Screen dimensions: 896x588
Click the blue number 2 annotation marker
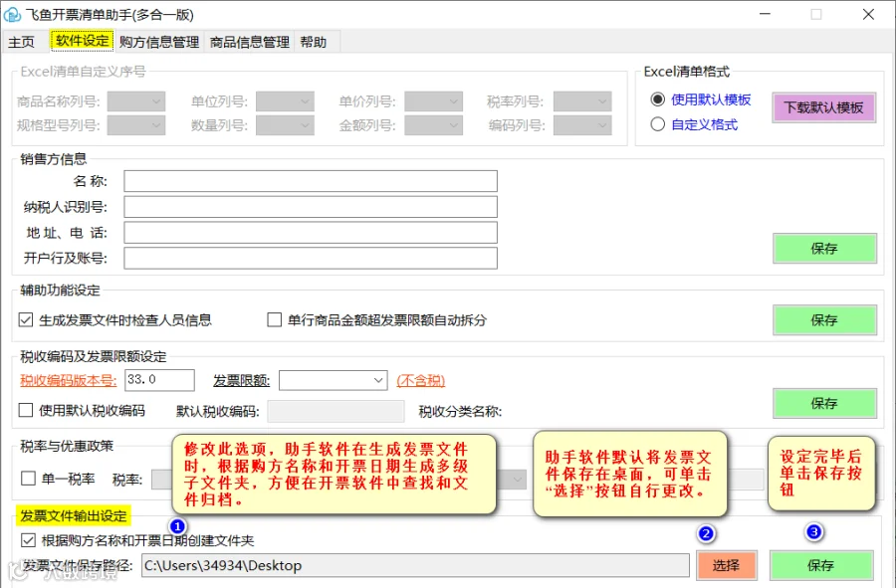tap(706, 533)
